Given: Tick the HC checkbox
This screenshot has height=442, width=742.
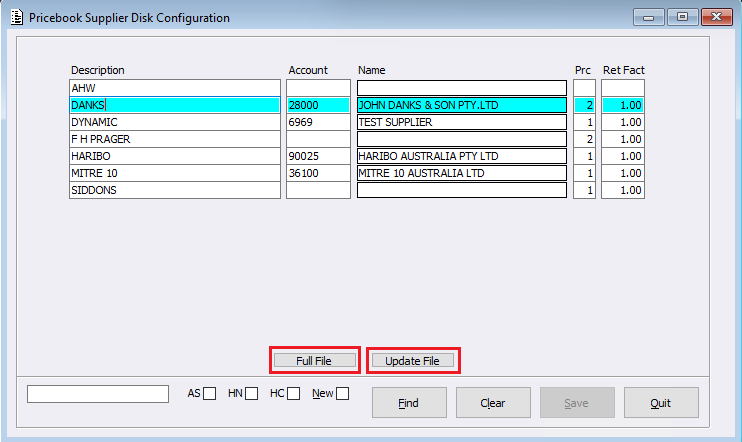Looking at the screenshot, I should click(293, 393).
